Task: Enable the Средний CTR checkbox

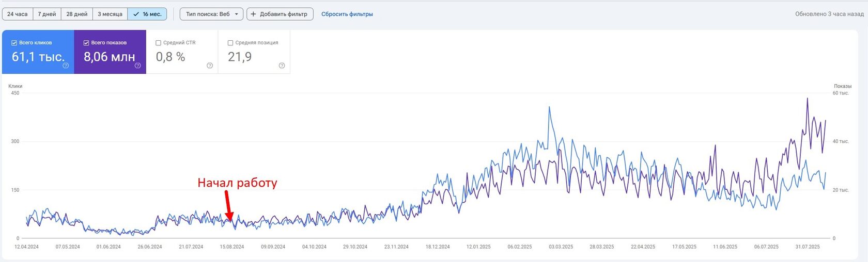Action: coord(159,43)
